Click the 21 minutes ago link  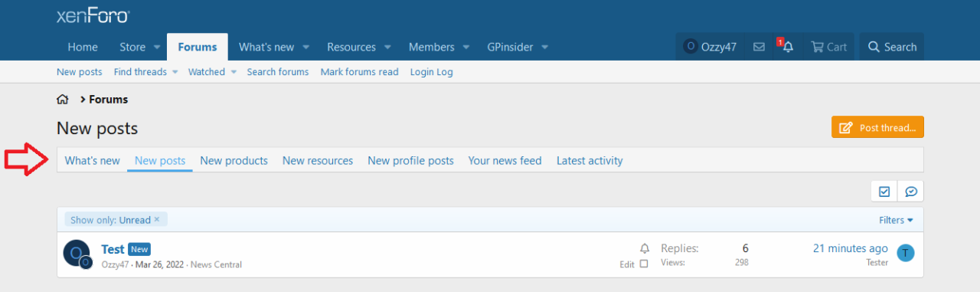click(851, 248)
